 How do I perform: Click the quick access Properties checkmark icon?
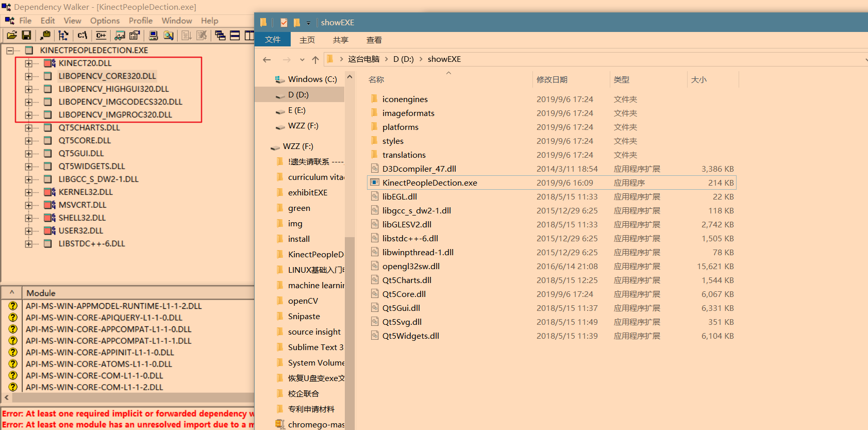click(x=284, y=23)
